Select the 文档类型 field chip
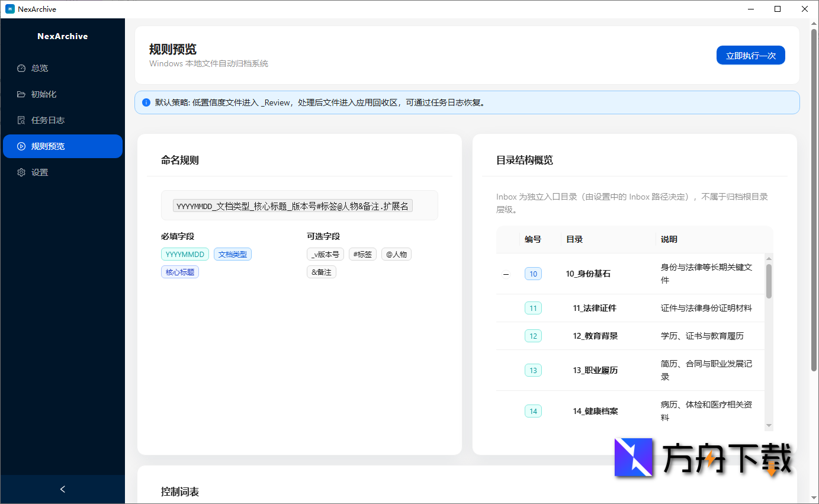Viewport: 819px width, 504px height. click(232, 253)
